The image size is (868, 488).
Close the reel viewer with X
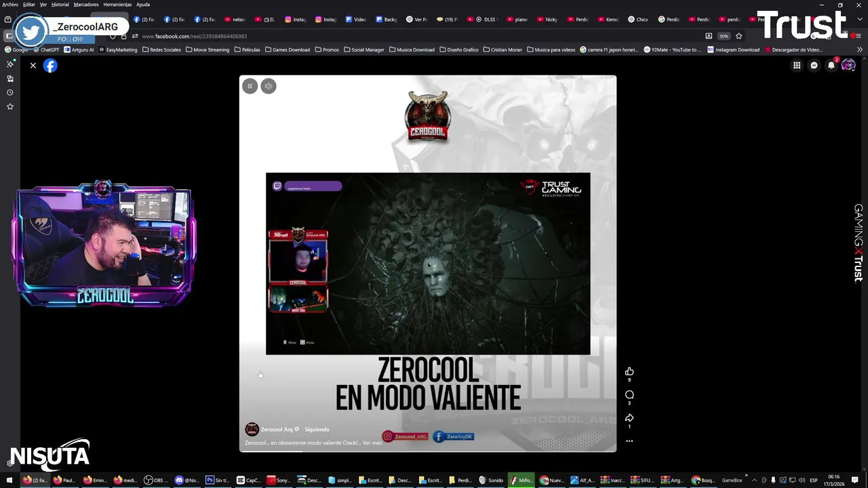point(33,66)
